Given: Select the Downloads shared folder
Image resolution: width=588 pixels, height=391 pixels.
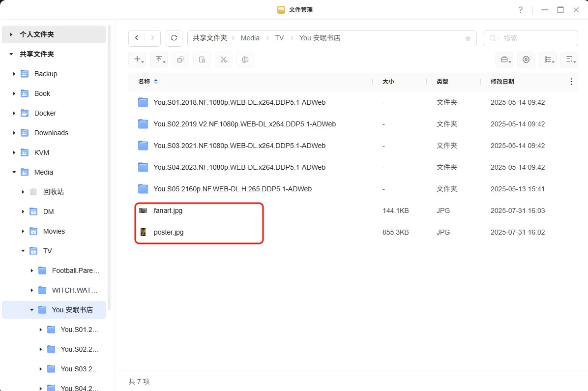Looking at the screenshot, I should click(x=51, y=133).
